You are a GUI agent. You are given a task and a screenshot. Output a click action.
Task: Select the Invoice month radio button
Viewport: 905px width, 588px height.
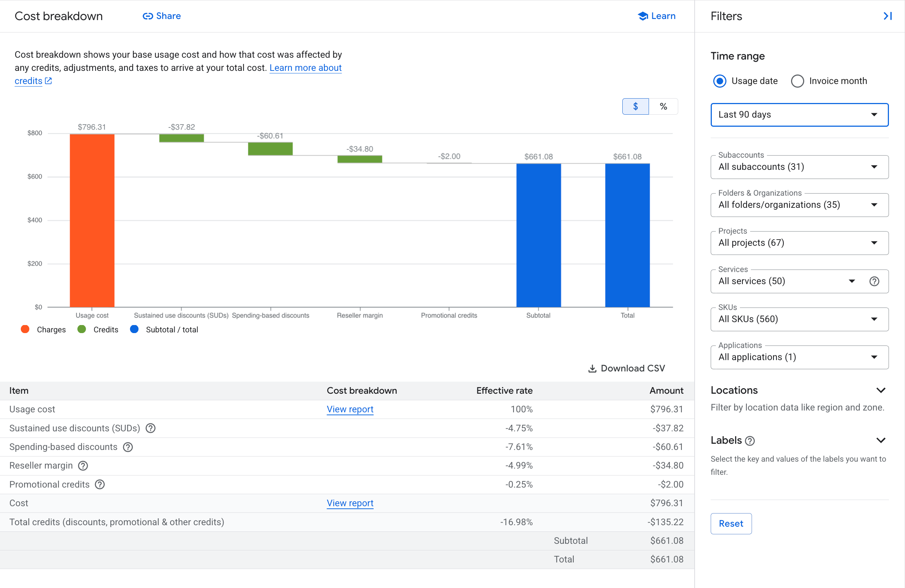pos(797,81)
